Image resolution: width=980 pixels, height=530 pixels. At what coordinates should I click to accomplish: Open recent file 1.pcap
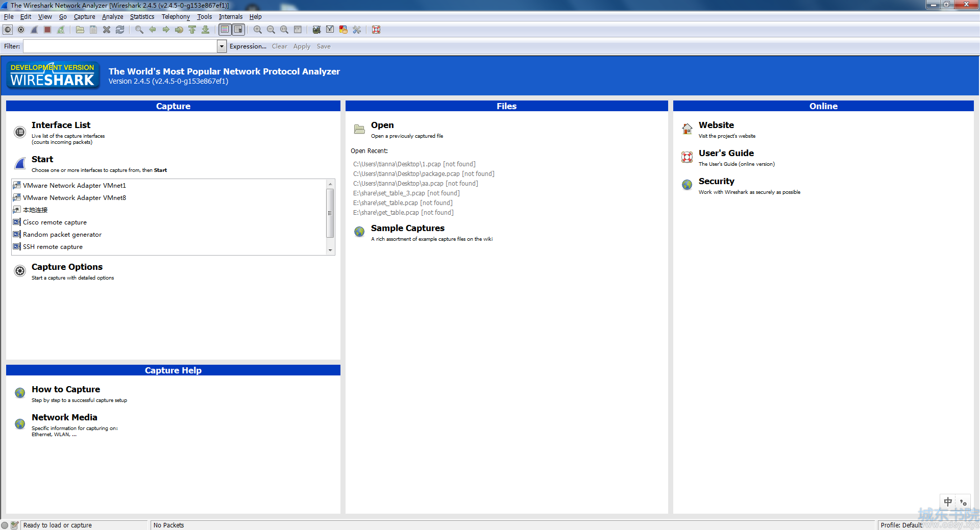(414, 164)
